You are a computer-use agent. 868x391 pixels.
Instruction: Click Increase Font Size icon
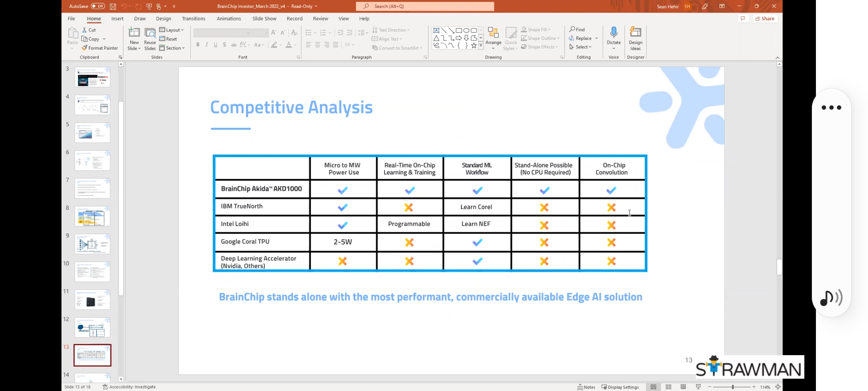point(273,33)
